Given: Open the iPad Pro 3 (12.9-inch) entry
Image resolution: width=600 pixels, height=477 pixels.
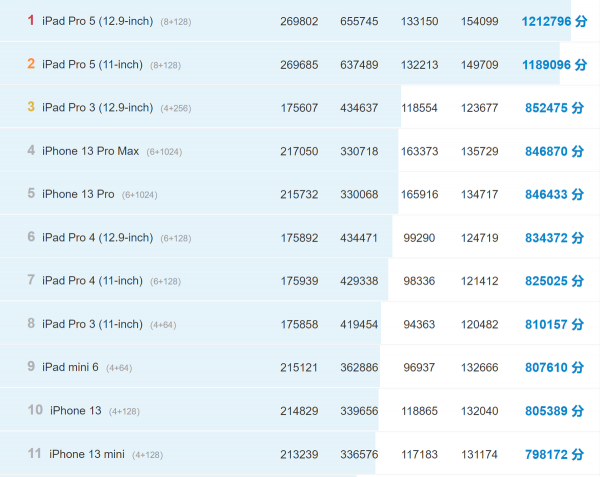Looking at the screenshot, I should (x=98, y=108).
